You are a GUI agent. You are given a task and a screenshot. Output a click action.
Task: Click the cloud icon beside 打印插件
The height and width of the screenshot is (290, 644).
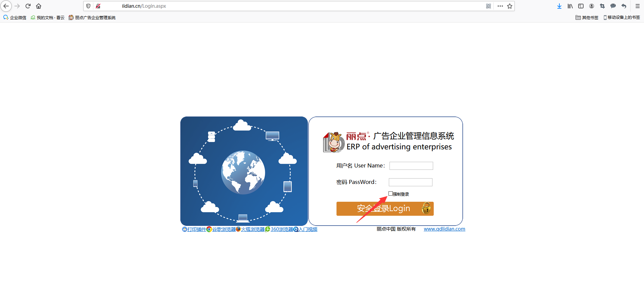(x=184, y=229)
